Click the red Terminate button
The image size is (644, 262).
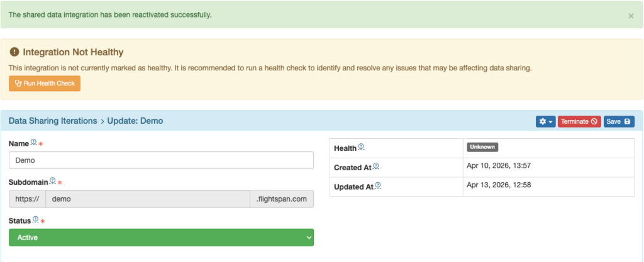(579, 121)
